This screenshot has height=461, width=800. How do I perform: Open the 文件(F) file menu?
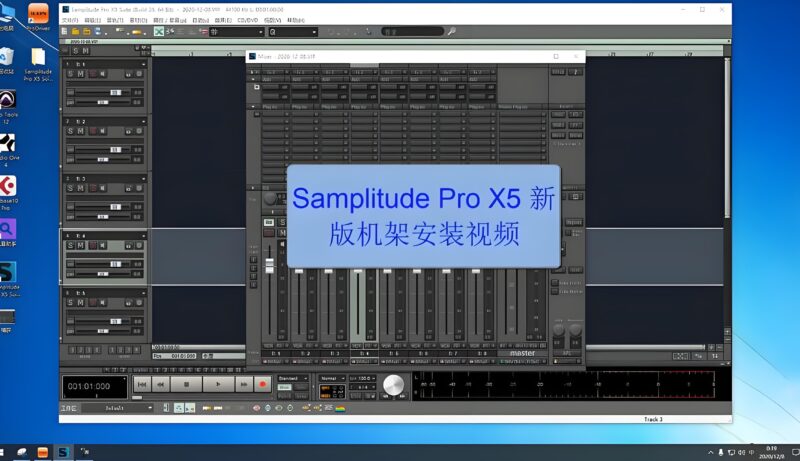pyautogui.click(x=70, y=20)
